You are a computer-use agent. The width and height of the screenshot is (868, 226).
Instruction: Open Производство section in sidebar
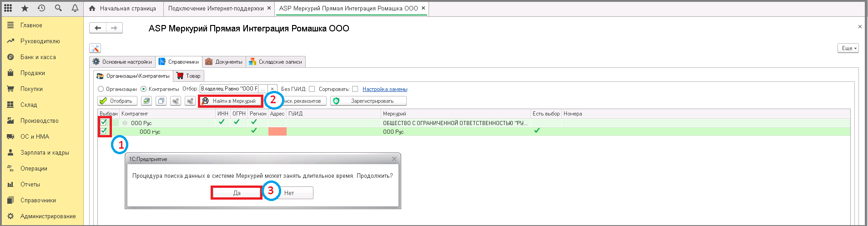coord(42,121)
